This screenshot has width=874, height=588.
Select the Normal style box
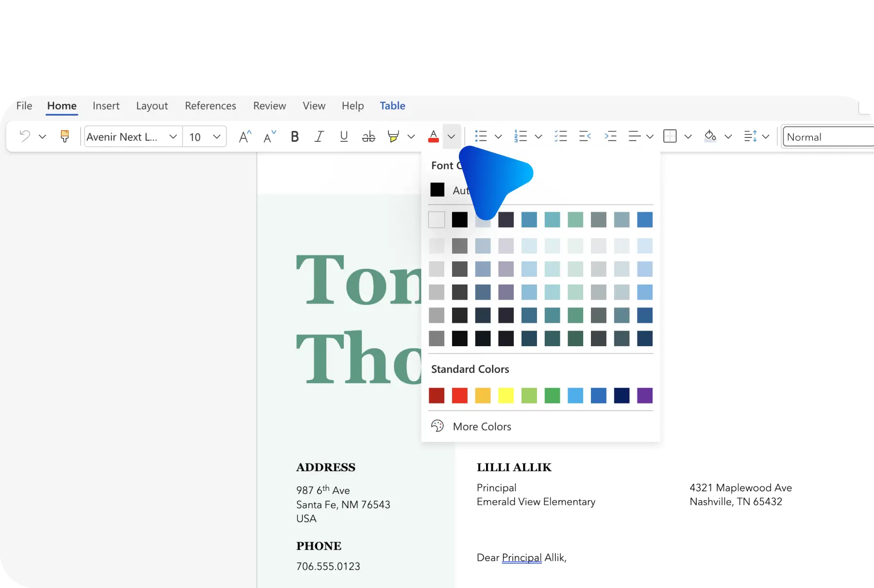coord(828,137)
